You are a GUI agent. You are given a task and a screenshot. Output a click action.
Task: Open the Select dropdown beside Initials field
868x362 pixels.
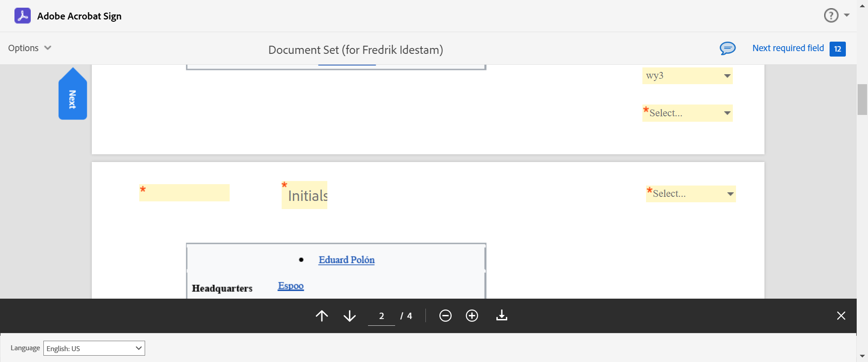click(x=690, y=194)
